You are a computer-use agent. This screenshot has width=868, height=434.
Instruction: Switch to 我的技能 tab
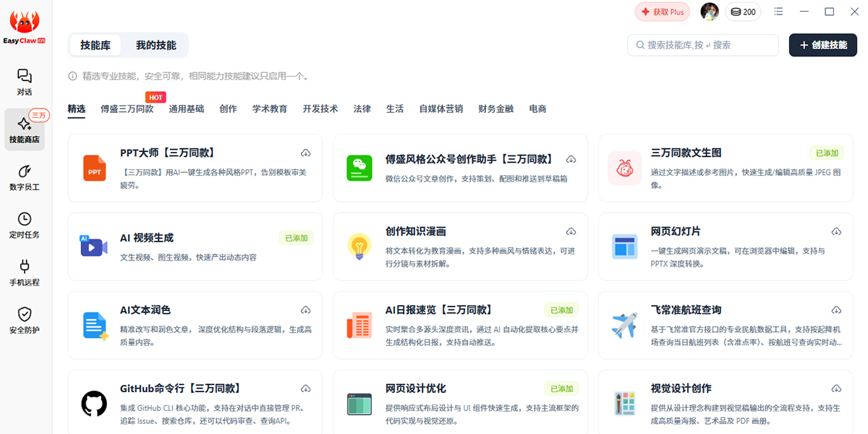[156, 45]
